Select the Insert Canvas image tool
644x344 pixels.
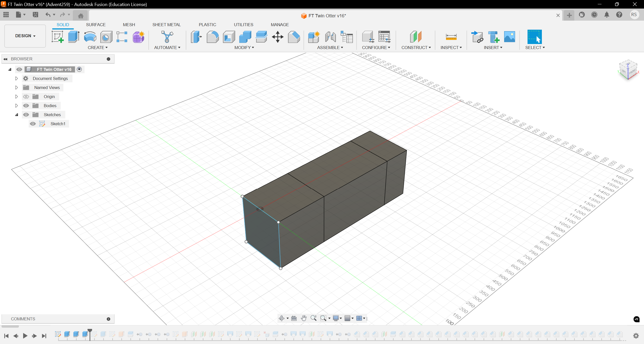510,37
